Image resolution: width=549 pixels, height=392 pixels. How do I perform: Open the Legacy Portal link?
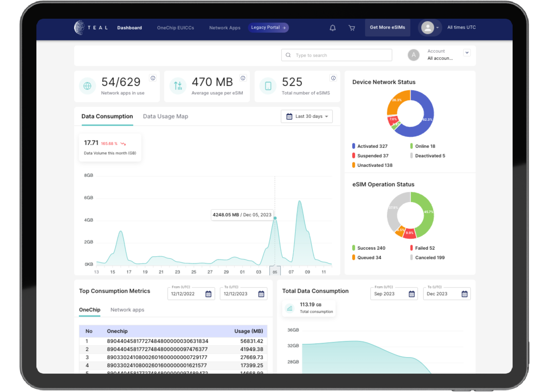(x=268, y=27)
